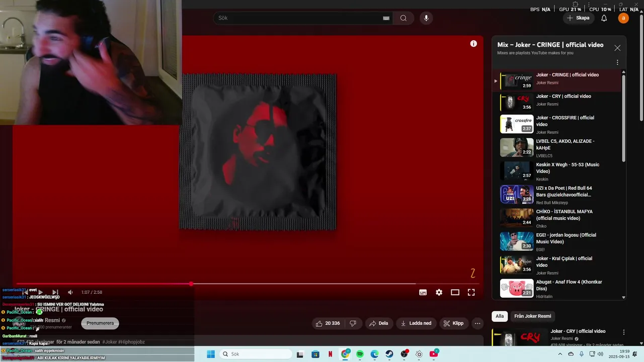
Task: Play Joker - CROSSFIRE from the mix
Action: tap(557, 124)
